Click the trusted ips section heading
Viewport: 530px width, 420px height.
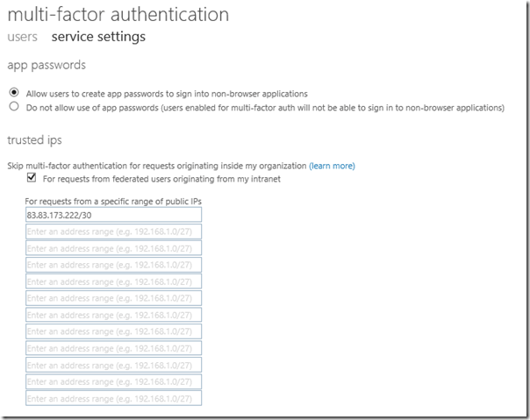click(x=35, y=140)
